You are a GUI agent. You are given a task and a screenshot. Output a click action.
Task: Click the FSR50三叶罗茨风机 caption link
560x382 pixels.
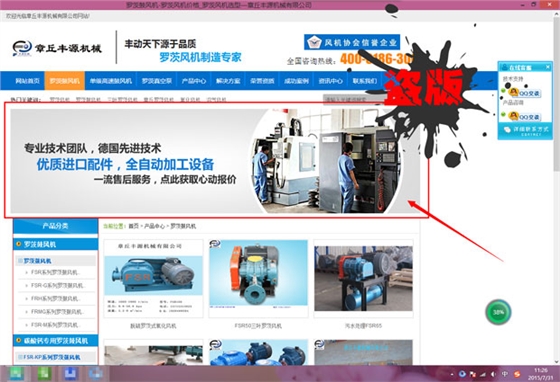tap(258, 326)
